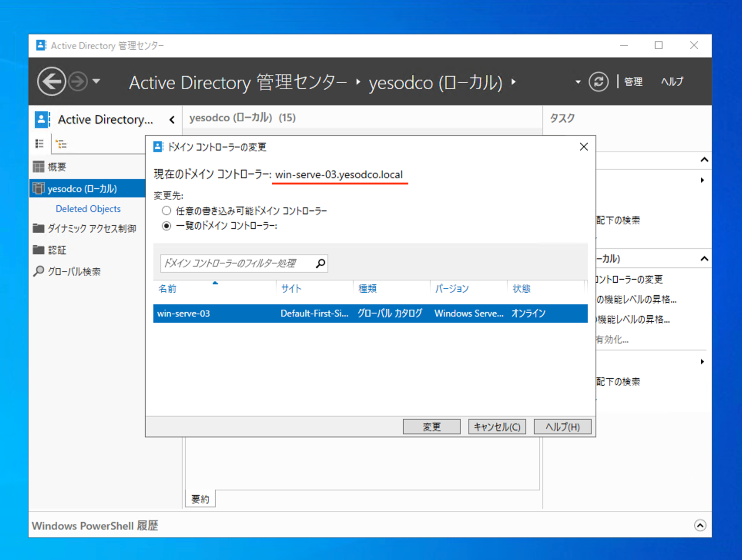This screenshot has height=560, width=742.
Task: Click the 変更 button
Action: click(x=431, y=427)
